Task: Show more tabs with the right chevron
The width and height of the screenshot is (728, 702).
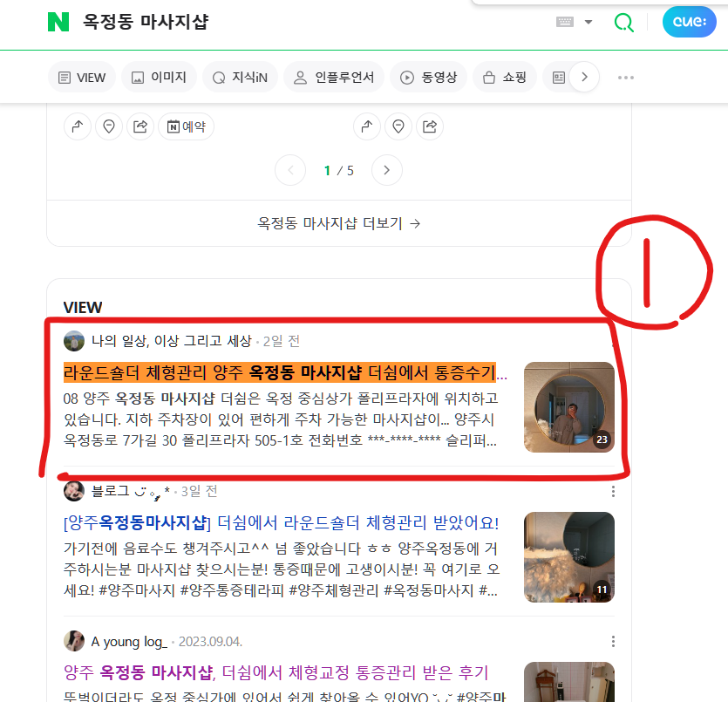Action: pos(584,77)
